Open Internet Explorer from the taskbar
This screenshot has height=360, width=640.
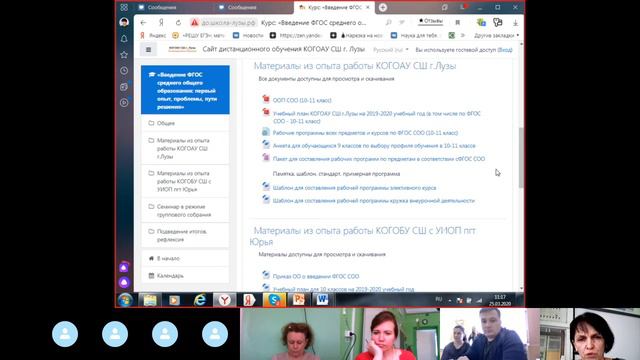pyautogui.click(x=200, y=300)
